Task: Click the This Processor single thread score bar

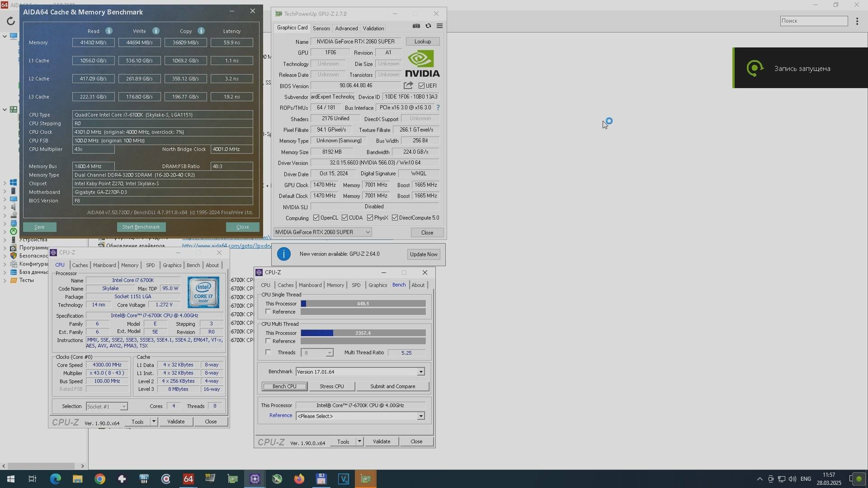Action: tap(363, 304)
